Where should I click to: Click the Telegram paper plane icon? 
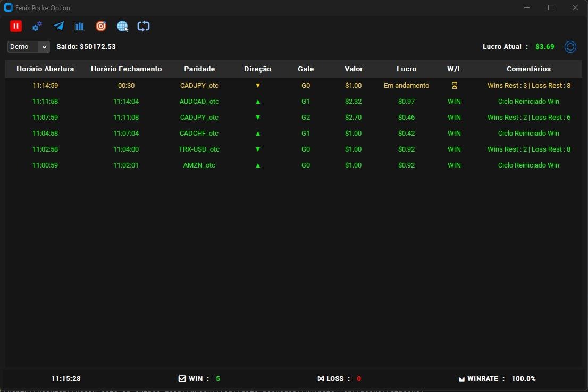(58, 26)
